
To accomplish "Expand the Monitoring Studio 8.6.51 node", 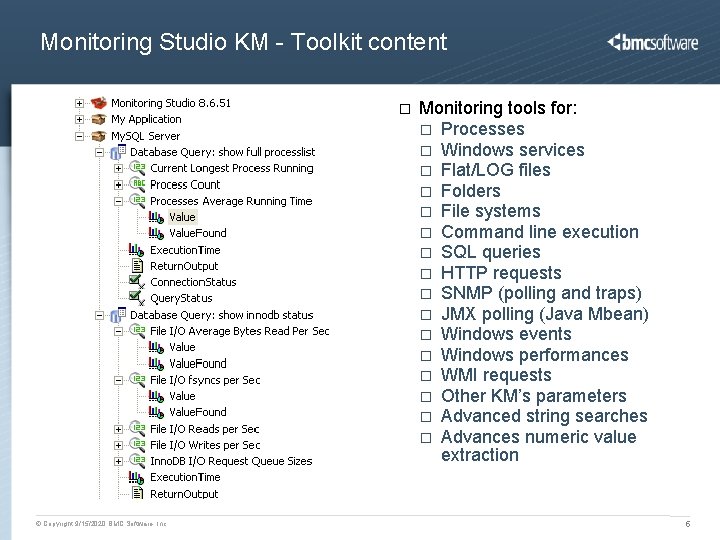I will coord(79,103).
